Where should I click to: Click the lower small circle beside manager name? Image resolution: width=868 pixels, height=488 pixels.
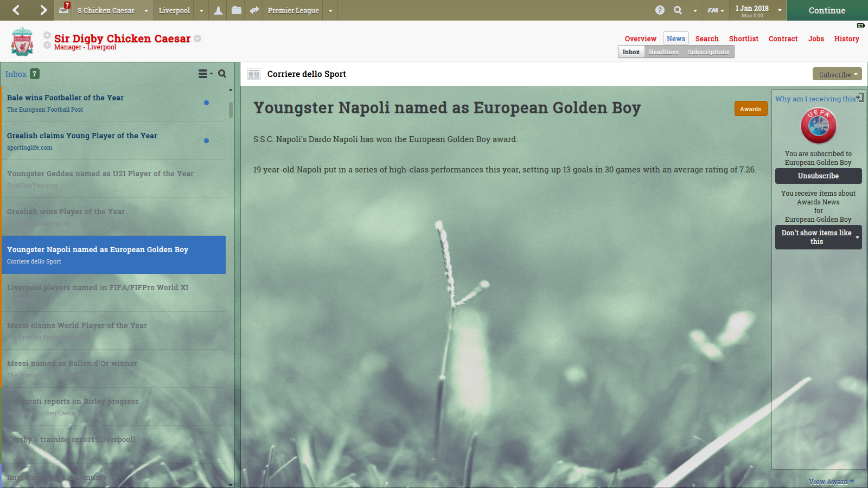tap(47, 45)
